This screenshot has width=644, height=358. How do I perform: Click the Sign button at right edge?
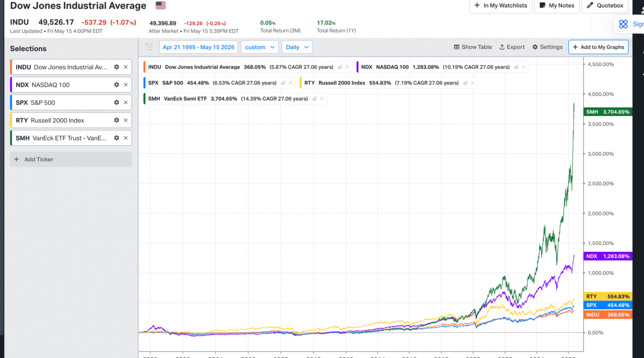click(x=629, y=24)
